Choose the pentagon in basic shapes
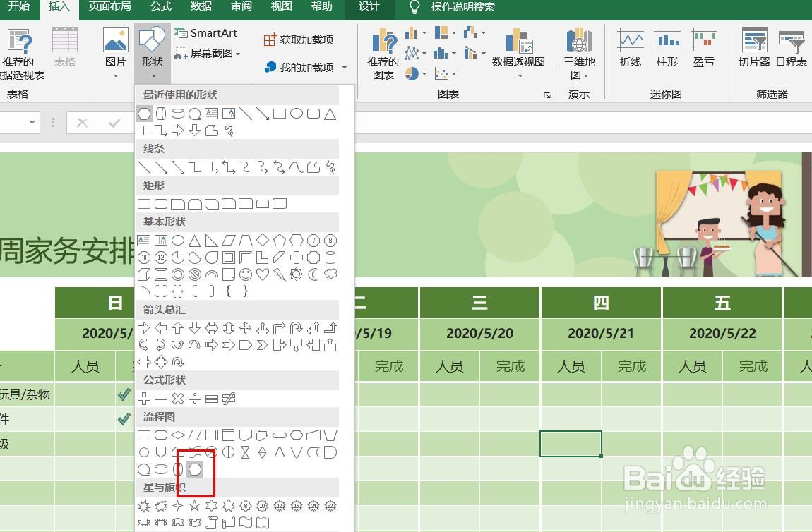The image size is (812, 532). pos(280,241)
